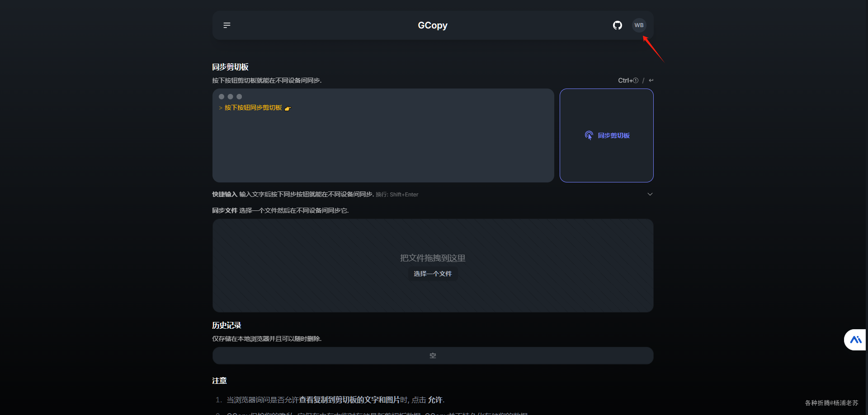The image size is (868, 415).
Task: Click the 仅存储在本地浏览器 description text
Action: [267, 339]
